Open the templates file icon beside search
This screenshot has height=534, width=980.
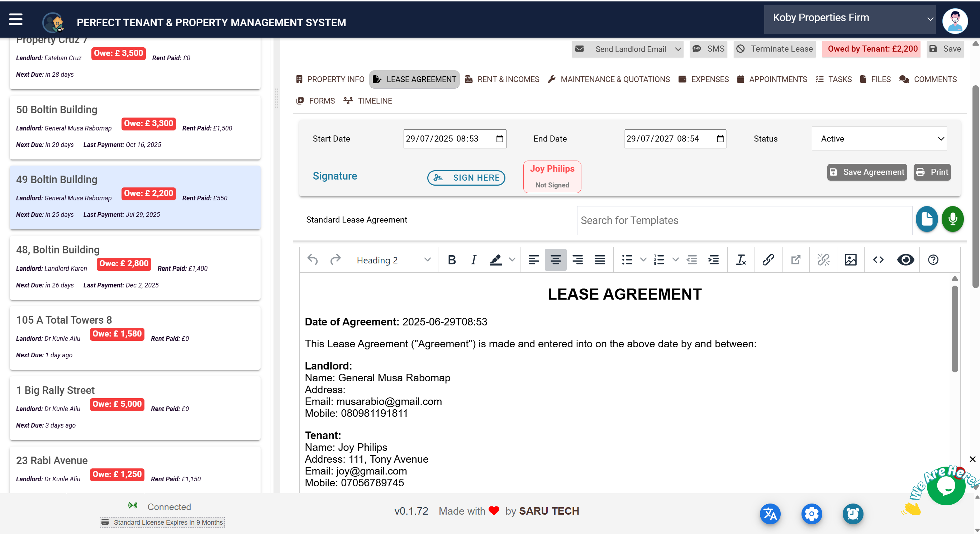point(926,219)
